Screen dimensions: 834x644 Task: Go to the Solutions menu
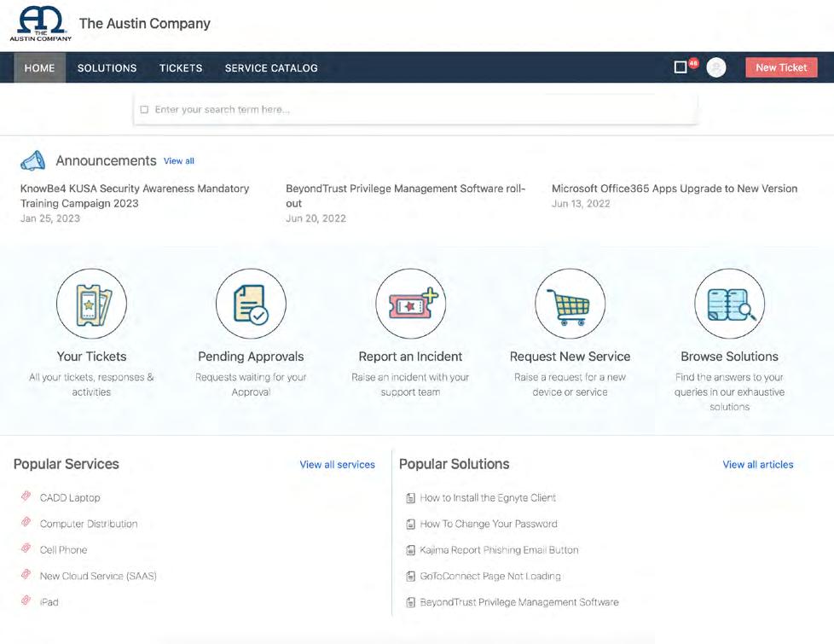[x=107, y=68]
